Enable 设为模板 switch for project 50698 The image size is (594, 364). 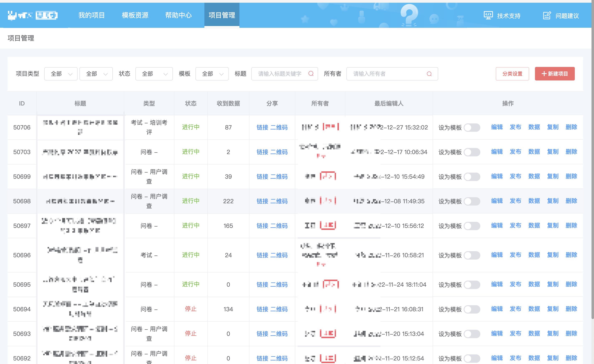[472, 201]
